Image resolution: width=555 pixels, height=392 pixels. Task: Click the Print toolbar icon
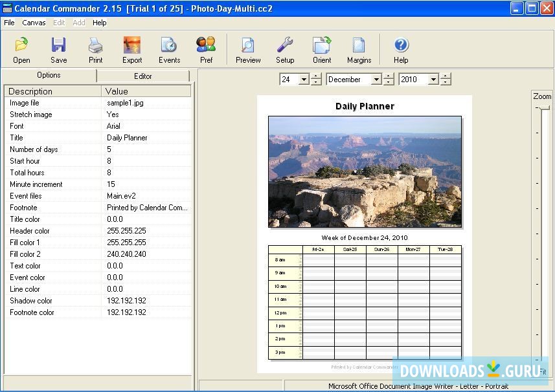pyautogui.click(x=95, y=45)
